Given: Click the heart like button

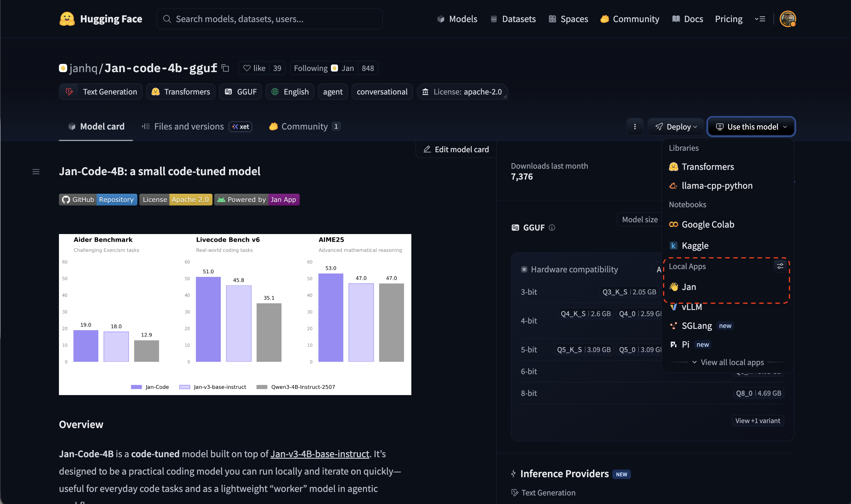Looking at the screenshot, I should coord(254,68).
